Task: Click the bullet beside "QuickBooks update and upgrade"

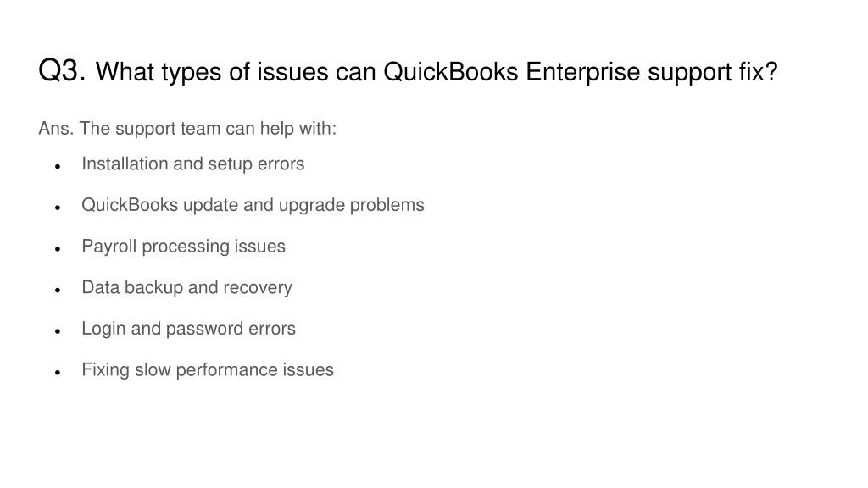Action: 58,208
